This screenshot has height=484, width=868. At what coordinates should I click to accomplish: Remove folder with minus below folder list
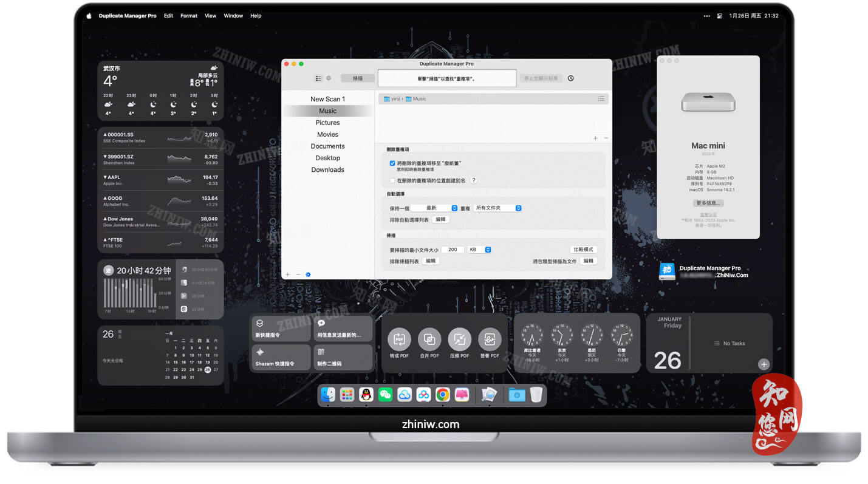[x=606, y=138]
